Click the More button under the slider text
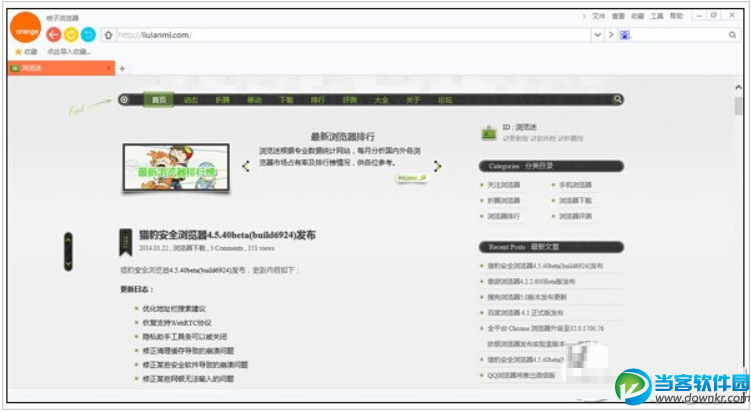The height and width of the screenshot is (412, 751). coord(412,178)
